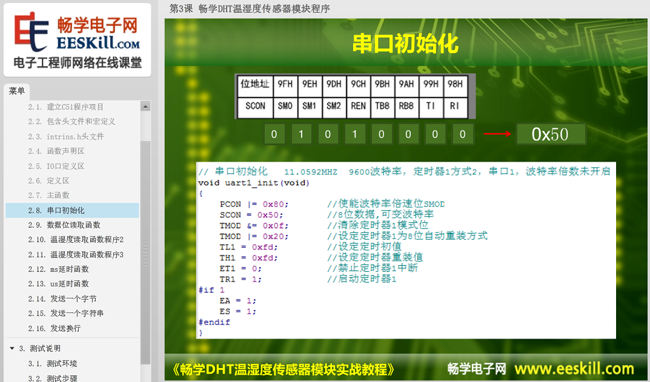Click the www.eeskill.com link in footer
Screen dimensions: 650x382
[x=574, y=368]
